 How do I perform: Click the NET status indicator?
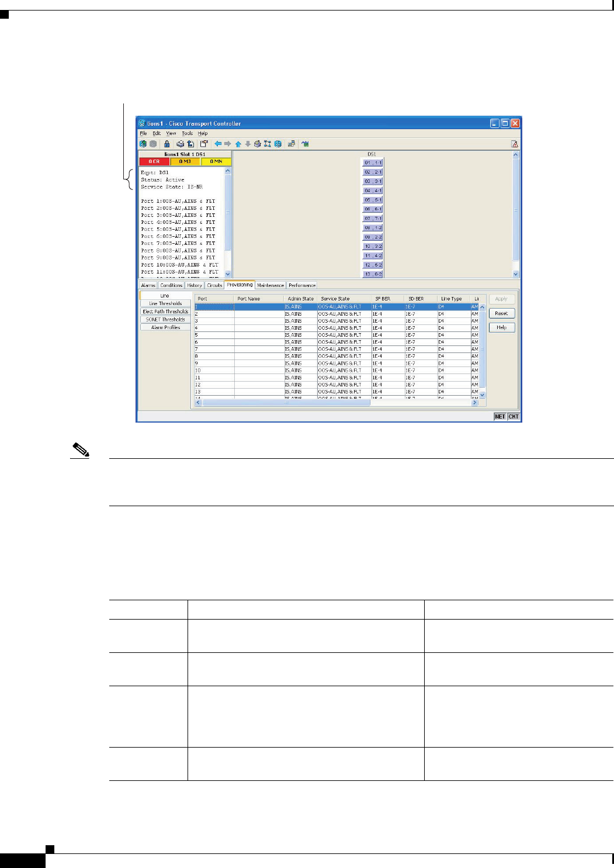point(500,417)
